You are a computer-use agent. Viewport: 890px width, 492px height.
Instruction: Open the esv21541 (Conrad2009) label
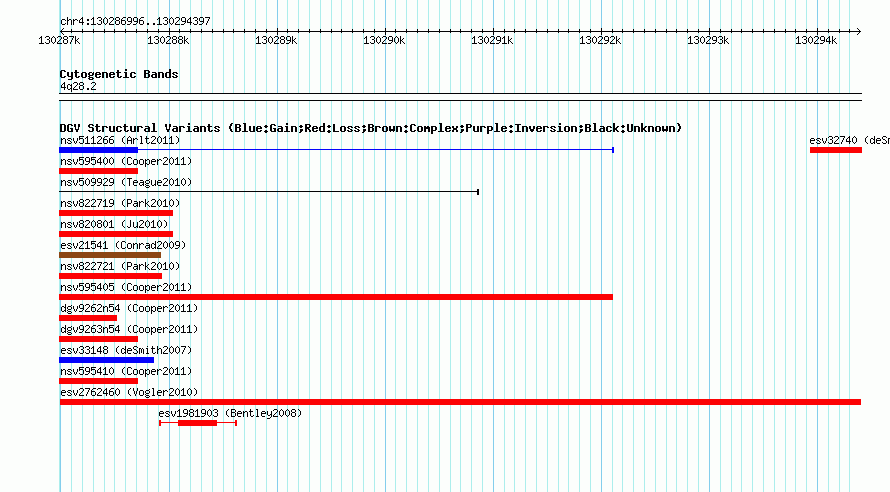point(123,245)
